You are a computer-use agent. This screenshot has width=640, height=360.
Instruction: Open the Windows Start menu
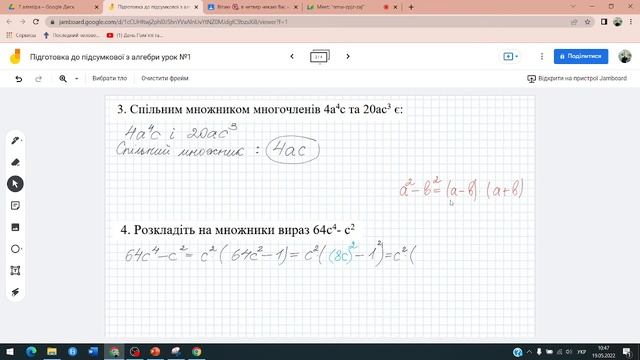pos(10,351)
